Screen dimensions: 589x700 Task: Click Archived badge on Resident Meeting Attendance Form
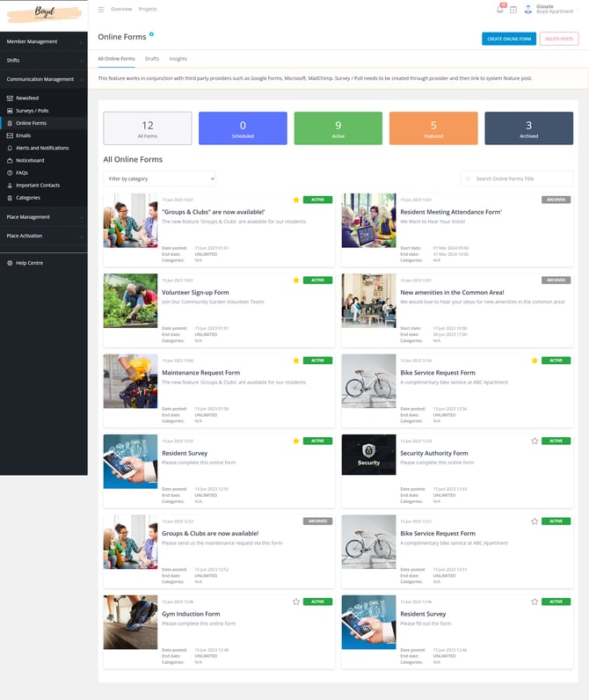[556, 200]
